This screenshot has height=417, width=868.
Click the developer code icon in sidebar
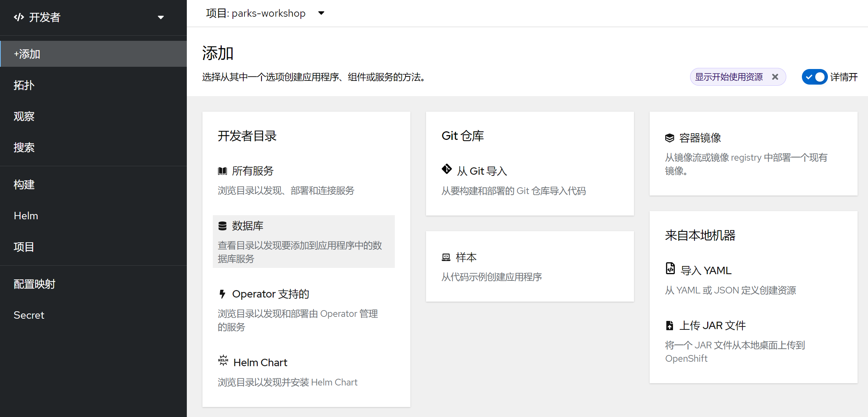point(19,17)
